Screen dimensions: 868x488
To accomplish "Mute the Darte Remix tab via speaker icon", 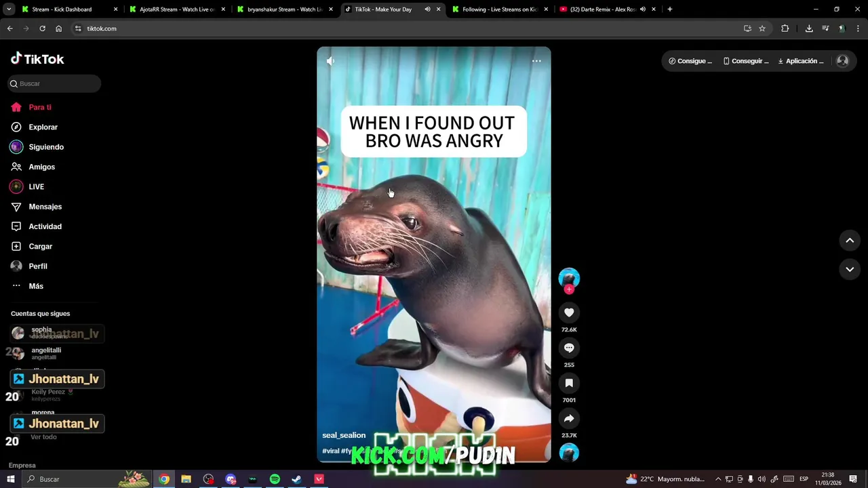I will pos(642,9).
